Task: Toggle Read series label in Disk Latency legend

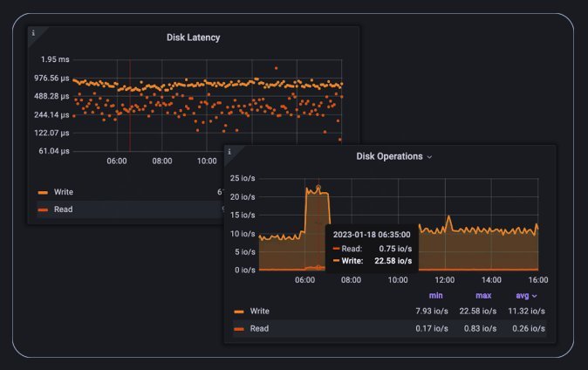Action: pos(63,209)
